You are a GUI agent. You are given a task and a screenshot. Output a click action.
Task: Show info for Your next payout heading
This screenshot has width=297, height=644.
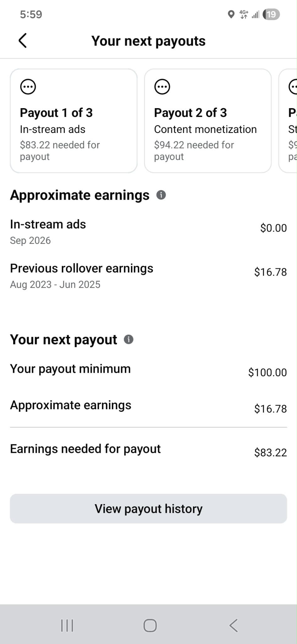click(x=128, y=339)
